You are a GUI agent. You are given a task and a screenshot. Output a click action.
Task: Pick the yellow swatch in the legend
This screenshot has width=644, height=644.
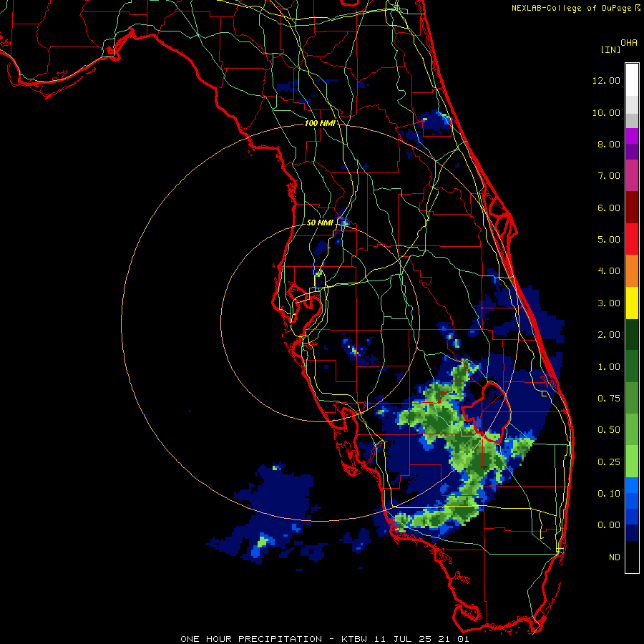click(x=632, y=303)
